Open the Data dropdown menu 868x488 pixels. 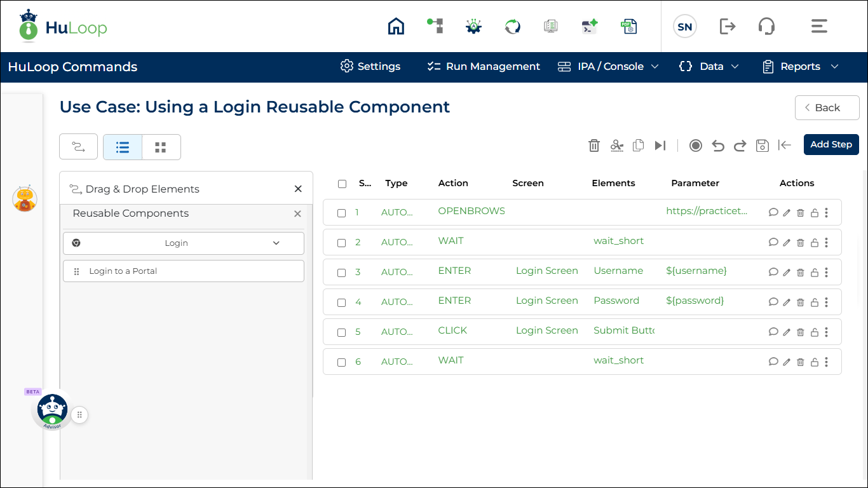709,67
